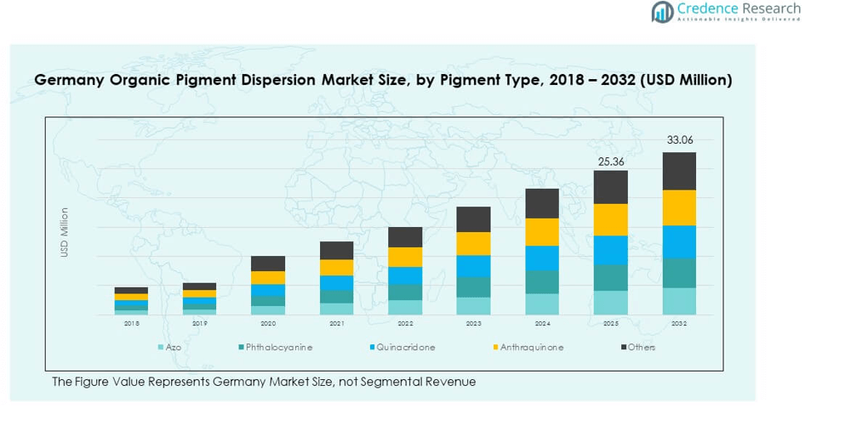The image size is (868, 431).
Task: Click the teal Phthalocyanine segment of the 2023 bar
Action: point(473,286)
